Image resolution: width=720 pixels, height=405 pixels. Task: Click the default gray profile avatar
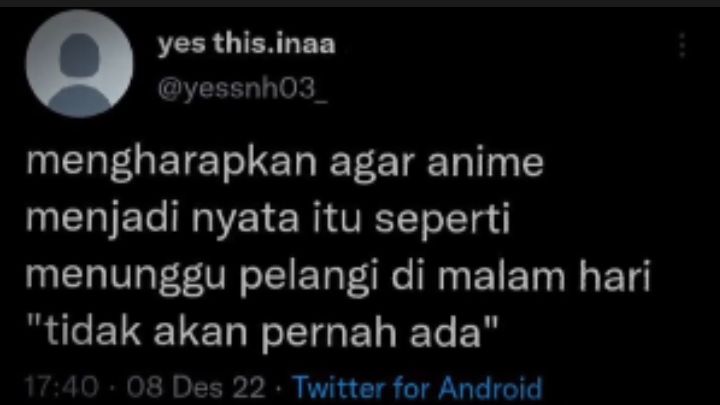pos(79,64)
